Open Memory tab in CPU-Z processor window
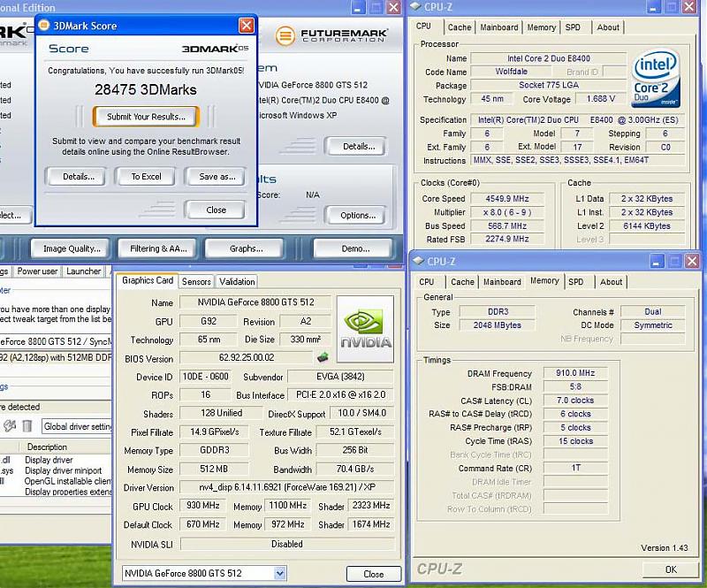707x588 pixels. click(x=542, y=27)
